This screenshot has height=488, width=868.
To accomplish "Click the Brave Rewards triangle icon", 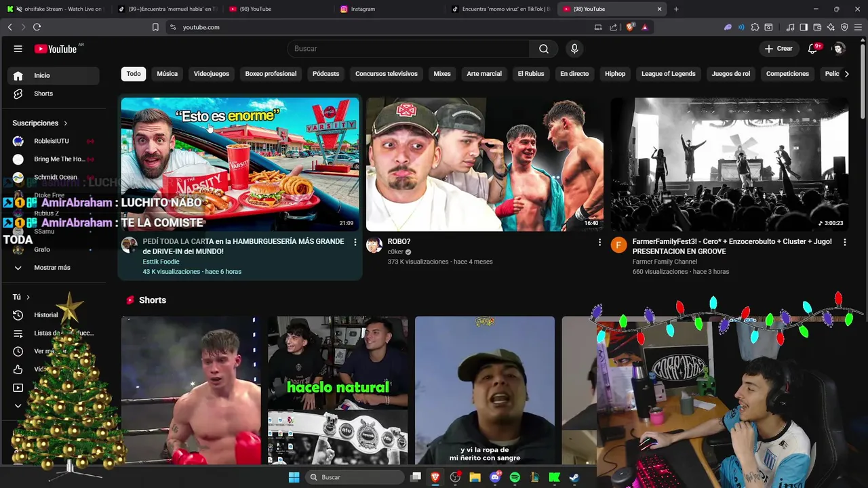I will 645,27.
